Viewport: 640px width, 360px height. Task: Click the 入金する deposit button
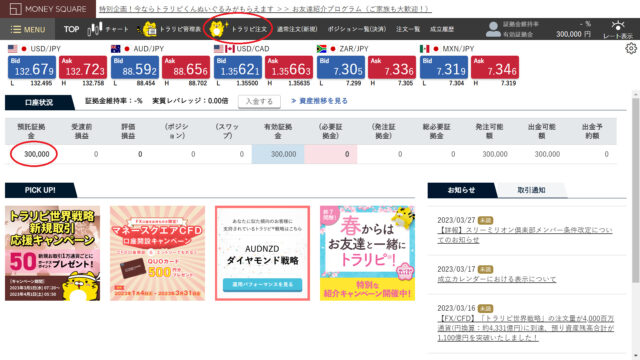(259, 101)
